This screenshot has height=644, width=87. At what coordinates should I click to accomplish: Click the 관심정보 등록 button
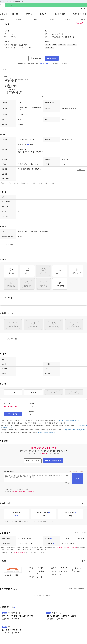click(36, 58)
